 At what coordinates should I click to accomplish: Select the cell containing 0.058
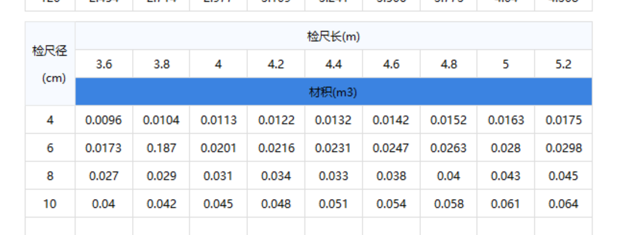pyautogui.click(x=449, y=204)
